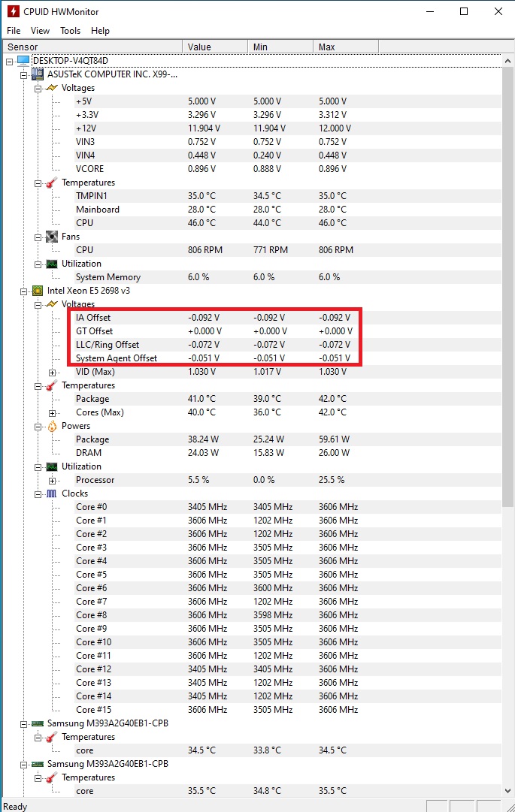
Task: Select the Core #0 clock row
Action: pyautogui.click(x=287, y=506)
